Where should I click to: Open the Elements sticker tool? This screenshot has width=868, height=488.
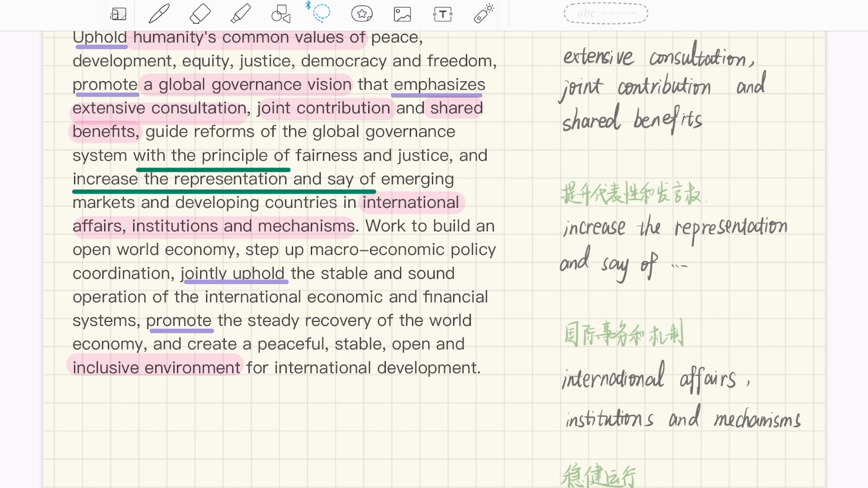point(362,14)
